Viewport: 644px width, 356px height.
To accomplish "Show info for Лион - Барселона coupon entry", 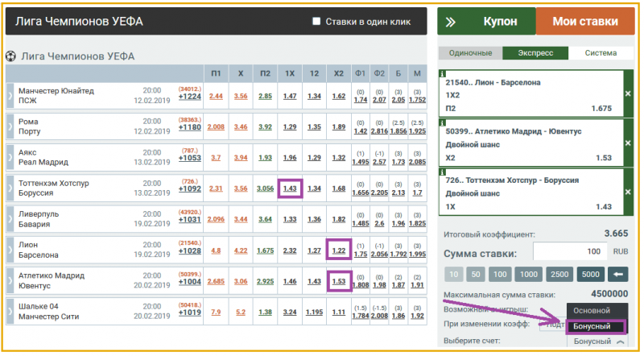I will click(x=442, y=74).
